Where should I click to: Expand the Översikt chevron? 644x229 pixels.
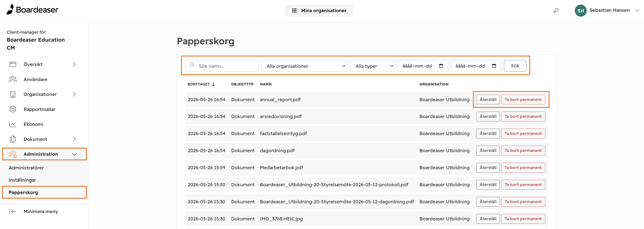pyautogui.click(x=74, y=64)
